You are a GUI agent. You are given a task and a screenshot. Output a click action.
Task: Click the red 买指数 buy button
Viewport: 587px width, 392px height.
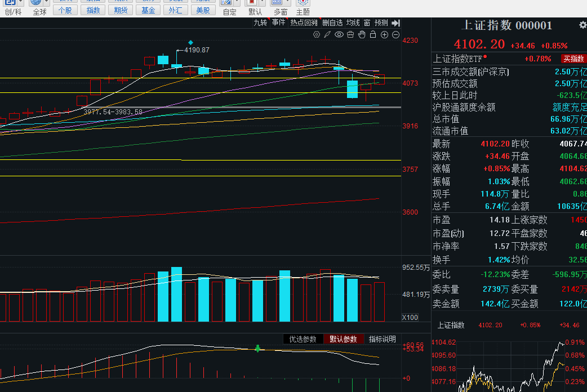(573, 59)
